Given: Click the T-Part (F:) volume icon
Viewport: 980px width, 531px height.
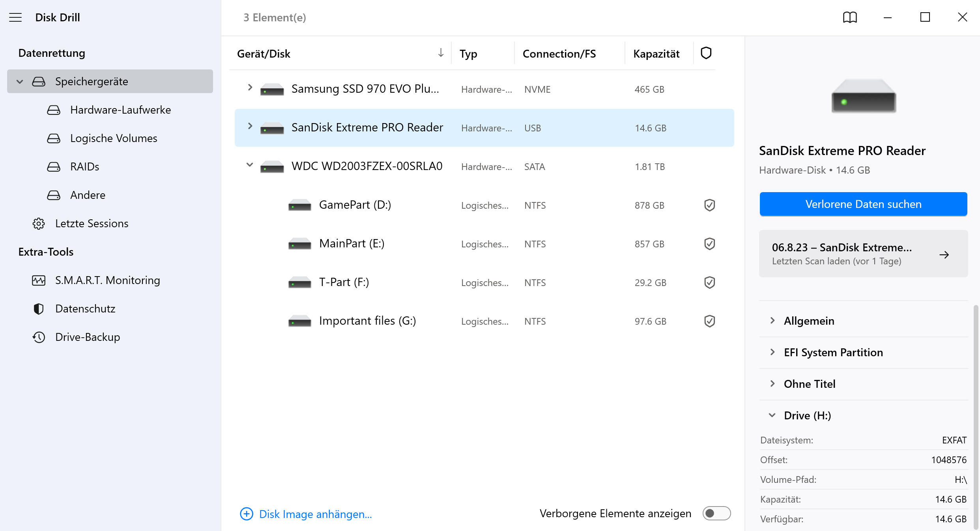Looking at the screenshot, I should [299, 282].
